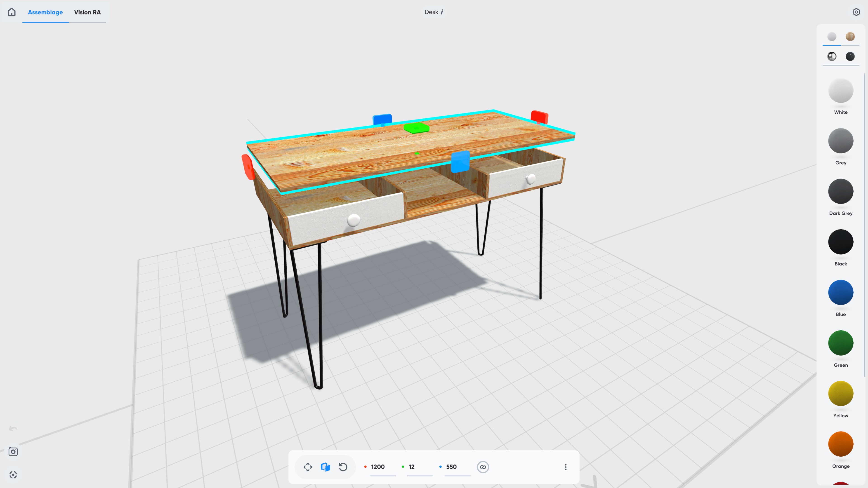This screenshot has height=488, width=868.
Task: Pick the Dark Grey color swatch
Action: point(840,191)
